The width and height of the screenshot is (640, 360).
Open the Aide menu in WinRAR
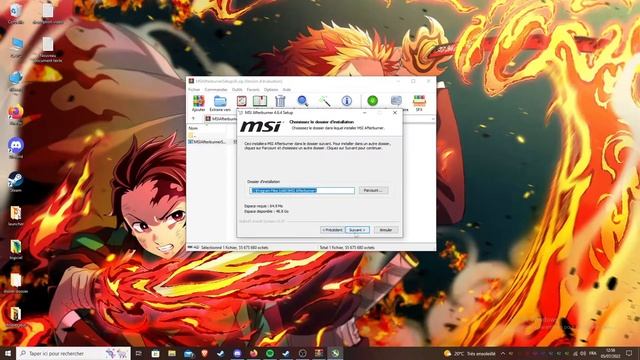tap(287, 89)
